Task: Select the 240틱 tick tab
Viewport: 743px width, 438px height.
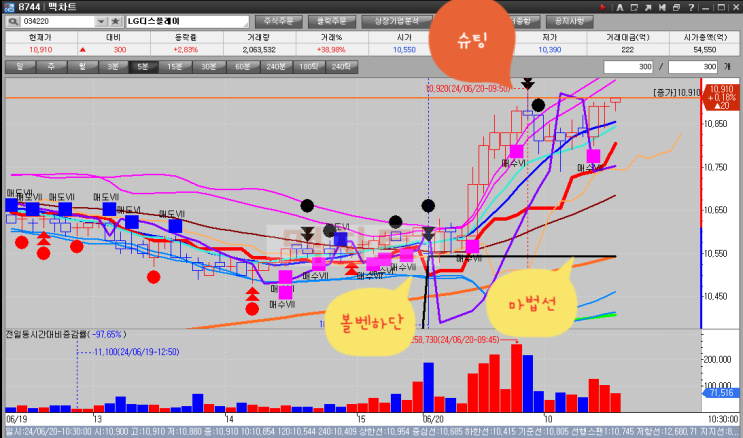Action: pyautogui.click(x=342, y=67)
